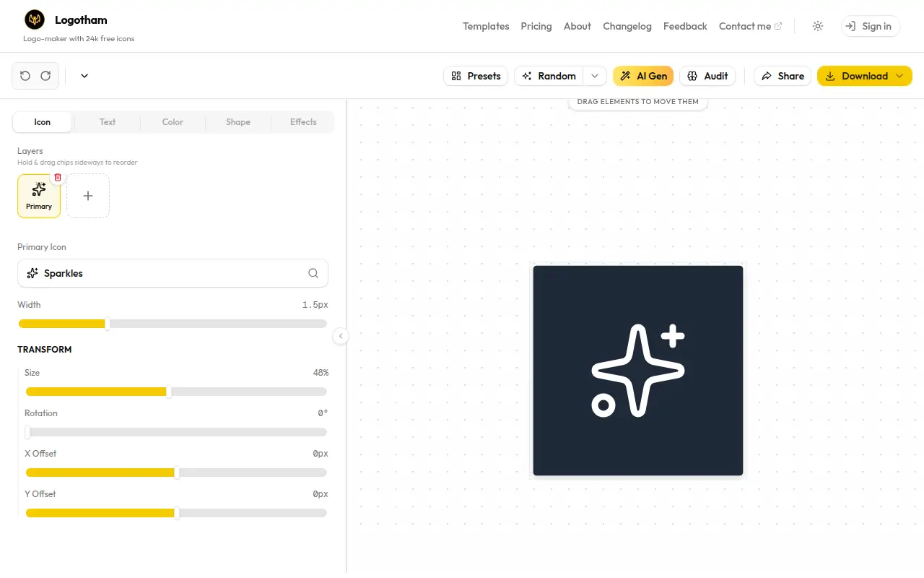Expand the chevron beside undo/redo
924x578 pixels.
point(84,76)
